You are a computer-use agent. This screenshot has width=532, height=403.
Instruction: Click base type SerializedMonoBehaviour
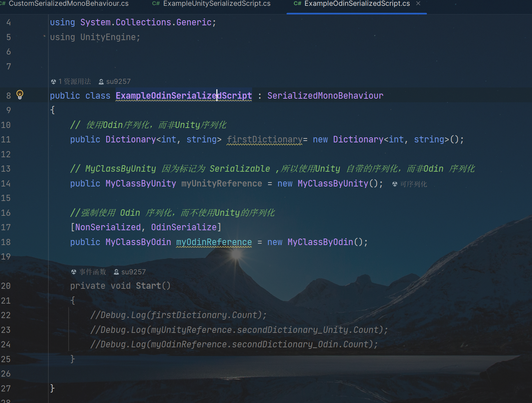coord(325,96)
